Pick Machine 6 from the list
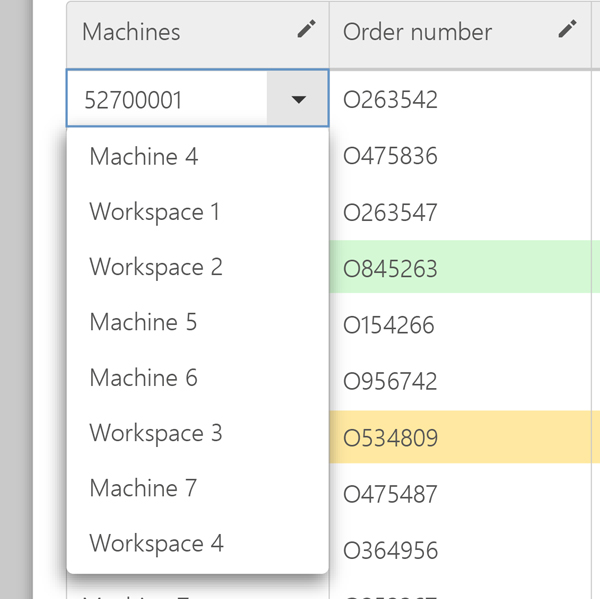The width and height of the screenshot is (600, 599). [197, 377]
